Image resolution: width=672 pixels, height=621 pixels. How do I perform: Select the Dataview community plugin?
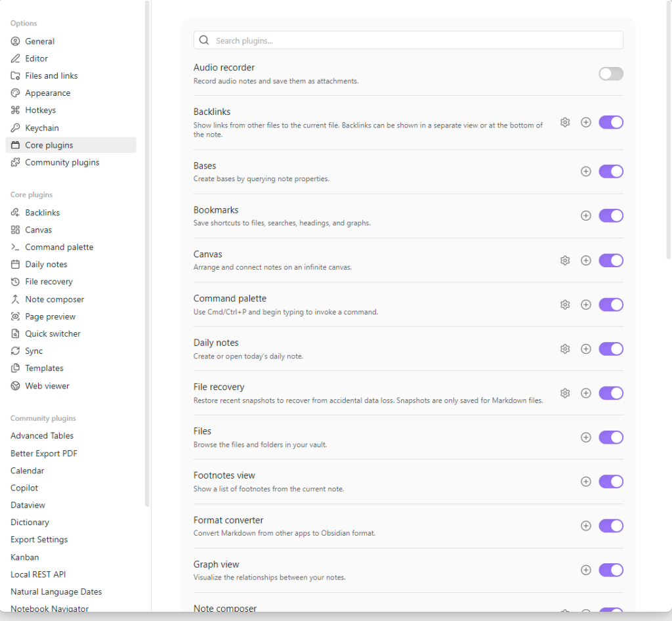(28, 505)
